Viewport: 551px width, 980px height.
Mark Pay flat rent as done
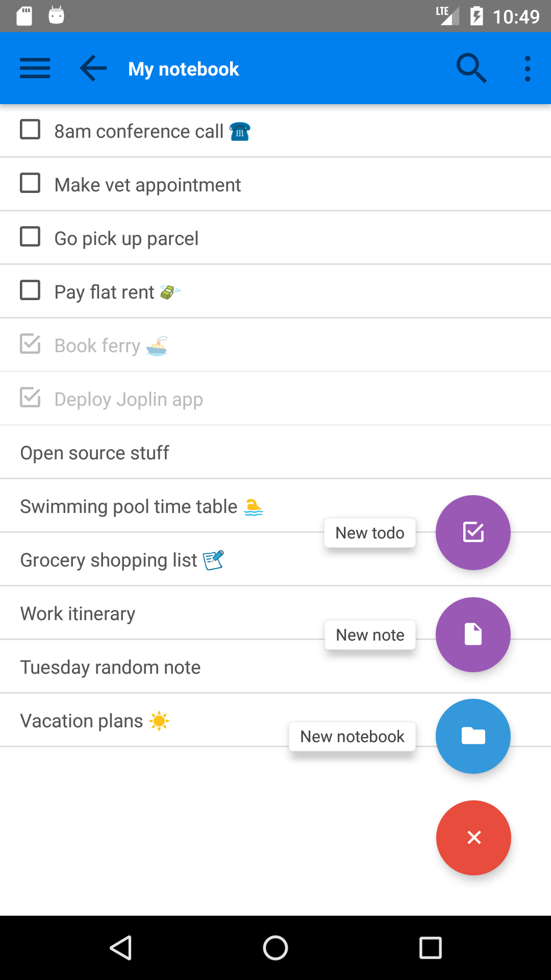(x=30, y=290)
